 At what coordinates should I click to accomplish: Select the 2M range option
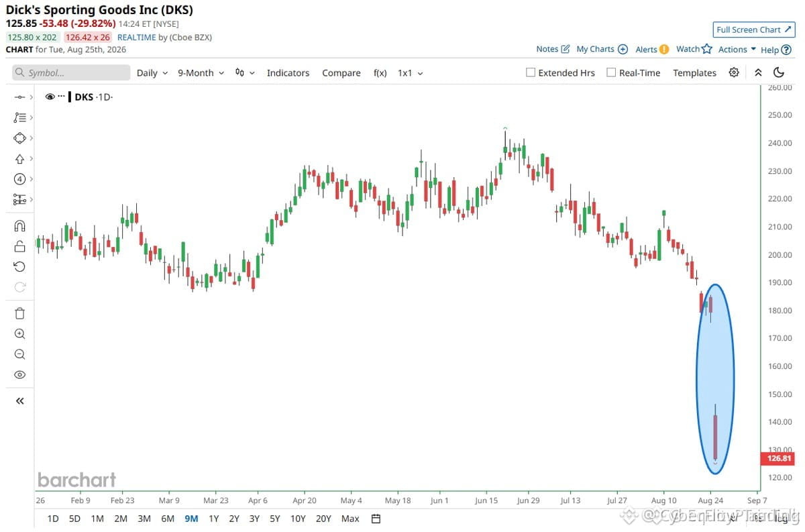point(121,519)
